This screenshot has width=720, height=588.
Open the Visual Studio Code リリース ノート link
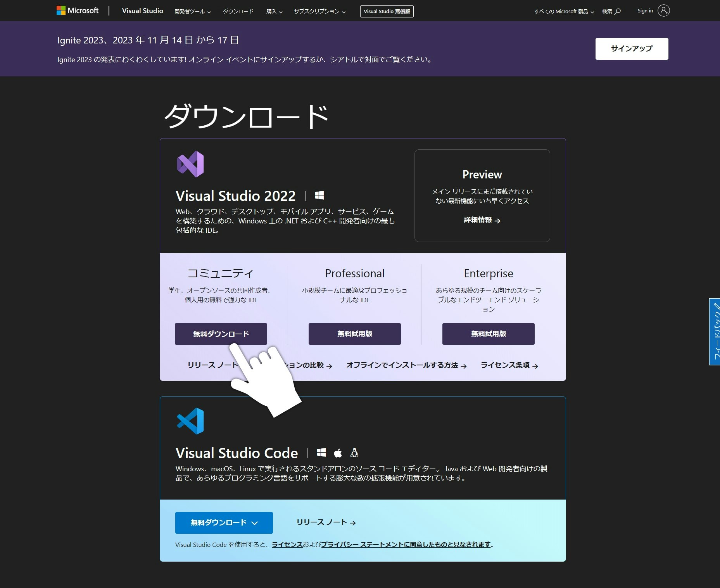[326, 522]
